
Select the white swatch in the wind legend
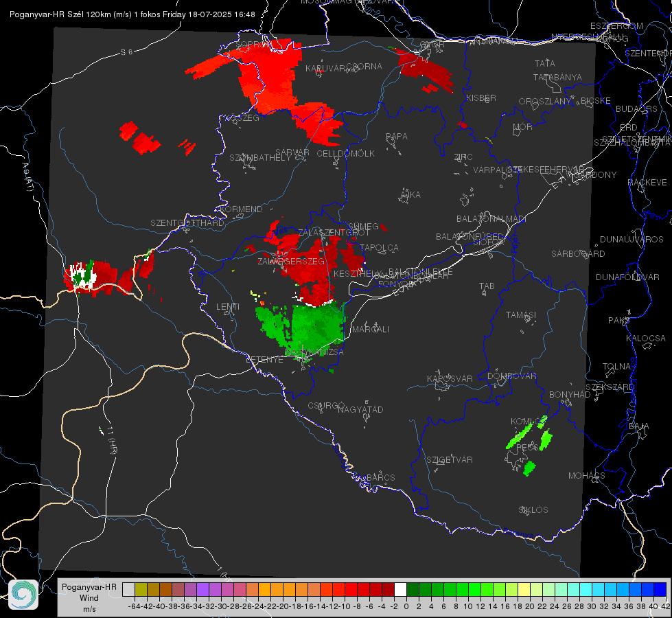pos(400,589)
